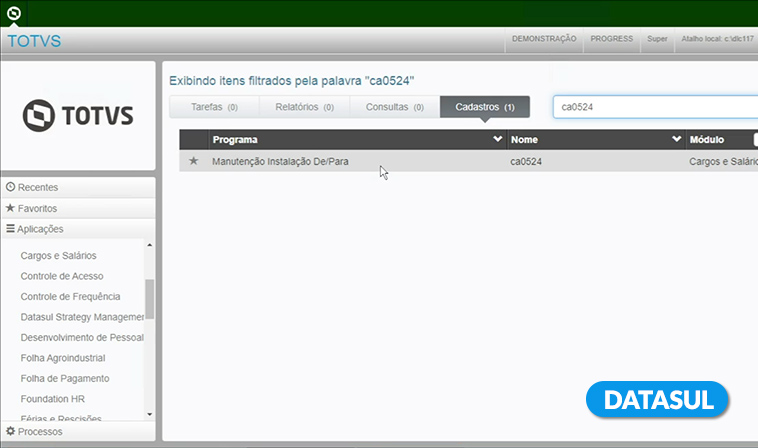Click the applications list scroll-down arrow
758x448 pixels.
click(150, 413)
